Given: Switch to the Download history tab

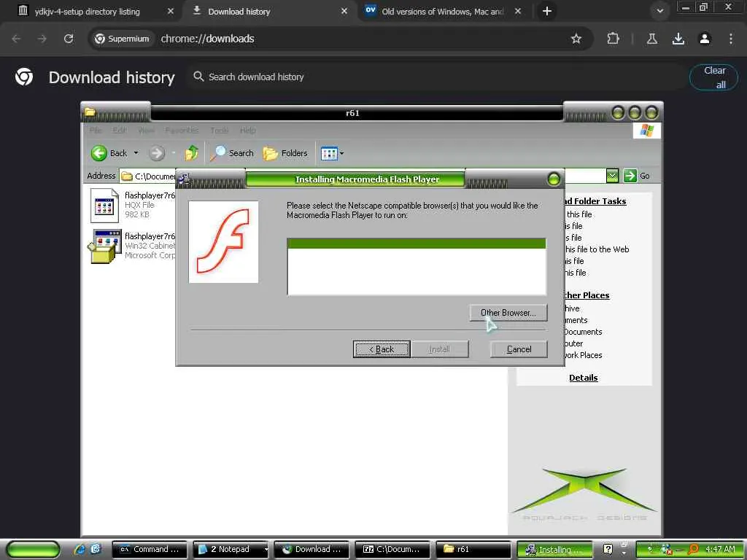Looking at the screenshot, I should [x=239, y=12].
